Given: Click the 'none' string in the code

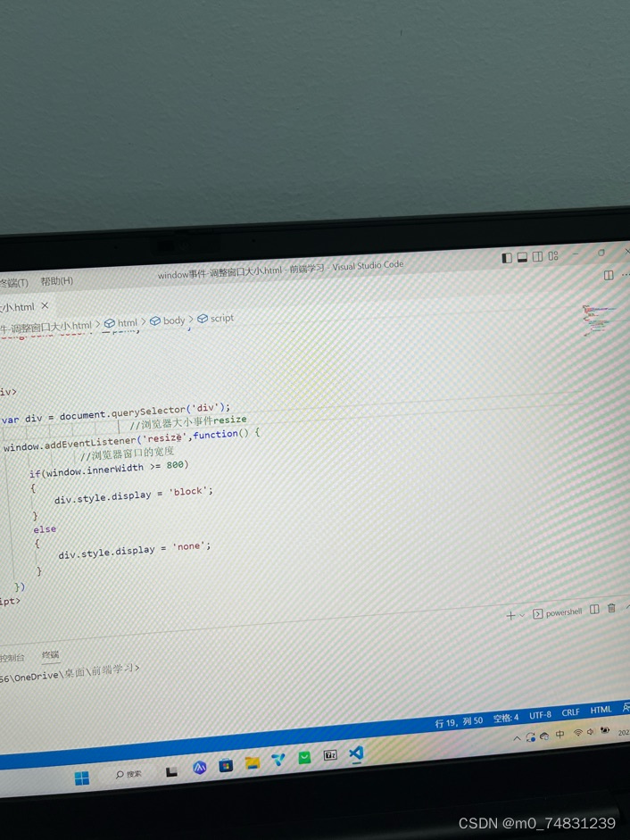Looking at the screenshot, I should 191,546.
